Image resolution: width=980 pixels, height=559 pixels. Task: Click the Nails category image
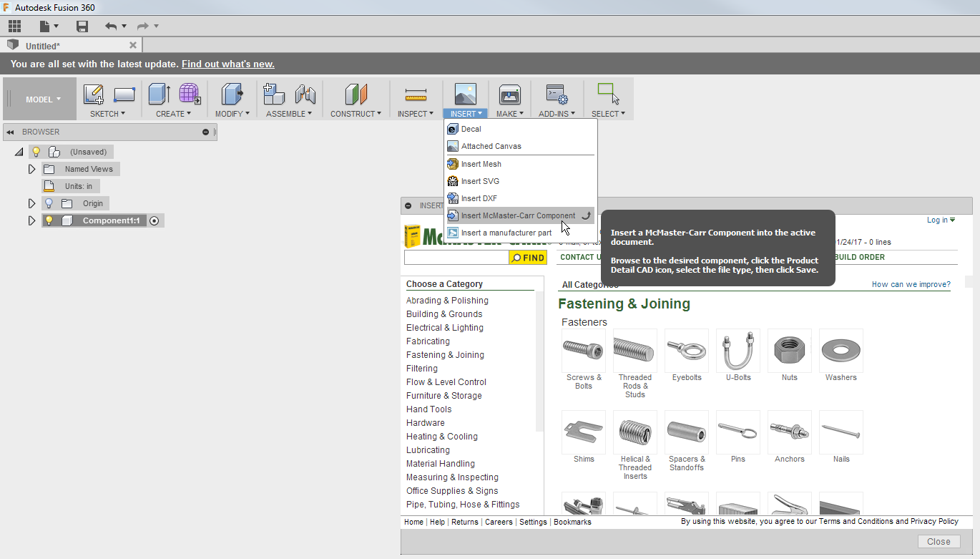841,432
